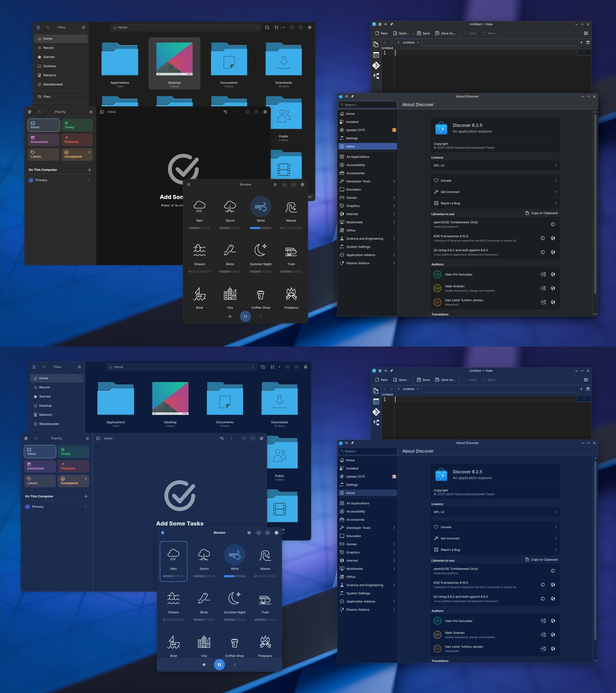
Task: Click search icon in upper black Files window
Action: (48, 28)
